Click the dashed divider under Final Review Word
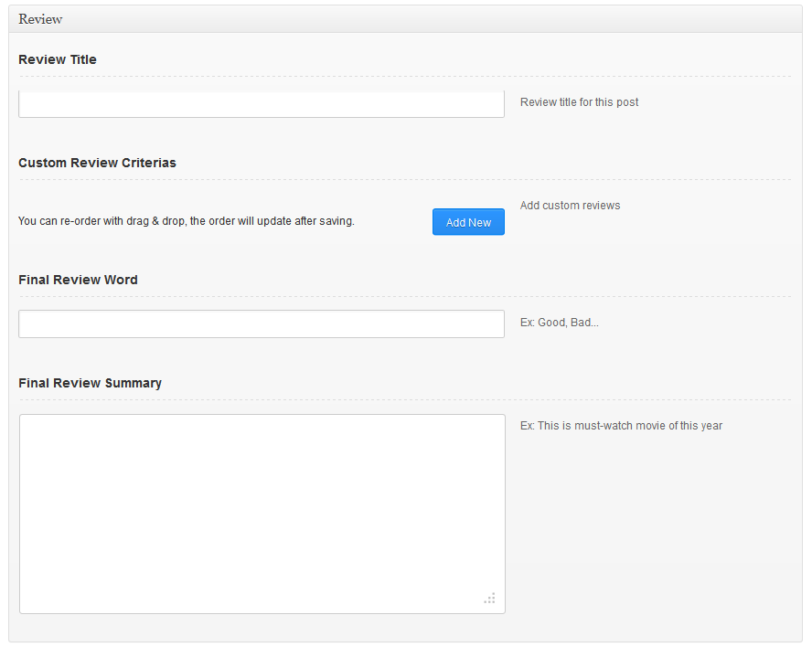This screenshot has width=812, height=647. [x=405, y=296]
